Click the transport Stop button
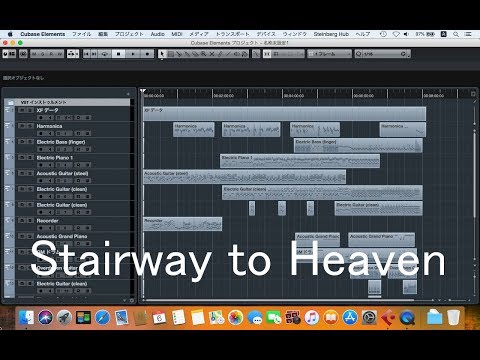Viewport: 480px width, 360px height. [x=119, y=54]
